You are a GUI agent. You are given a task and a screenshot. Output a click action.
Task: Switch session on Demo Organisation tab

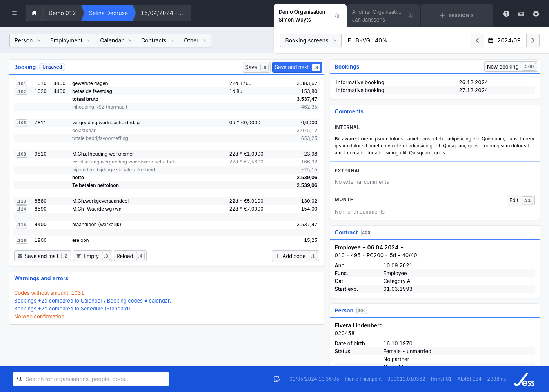coord(337,16)
